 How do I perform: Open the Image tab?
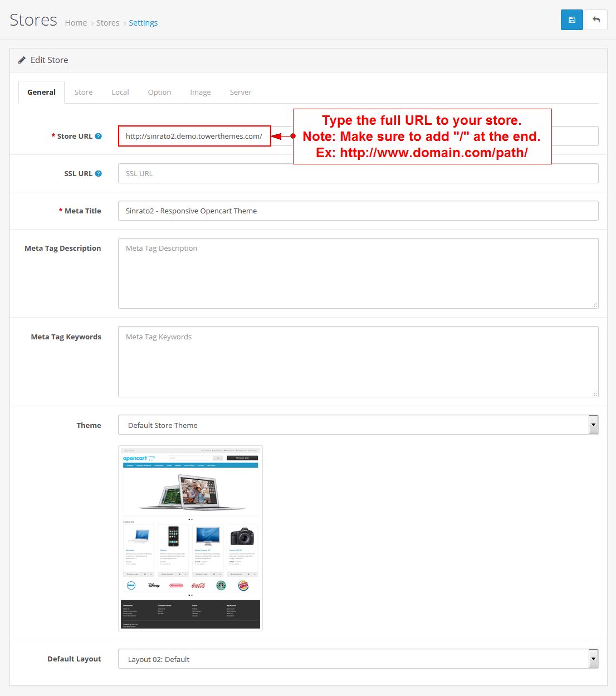pyautogui.click(x=201, y=92)
